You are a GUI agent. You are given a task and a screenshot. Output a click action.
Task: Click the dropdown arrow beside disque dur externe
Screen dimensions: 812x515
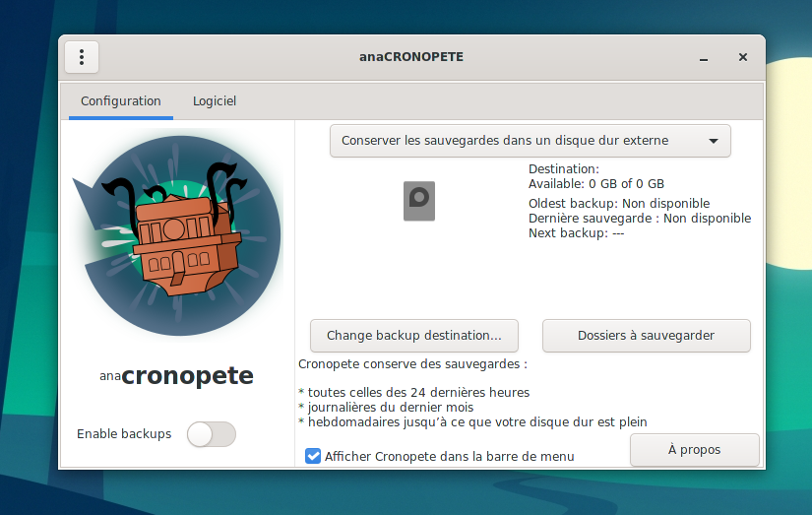point(714,141)
